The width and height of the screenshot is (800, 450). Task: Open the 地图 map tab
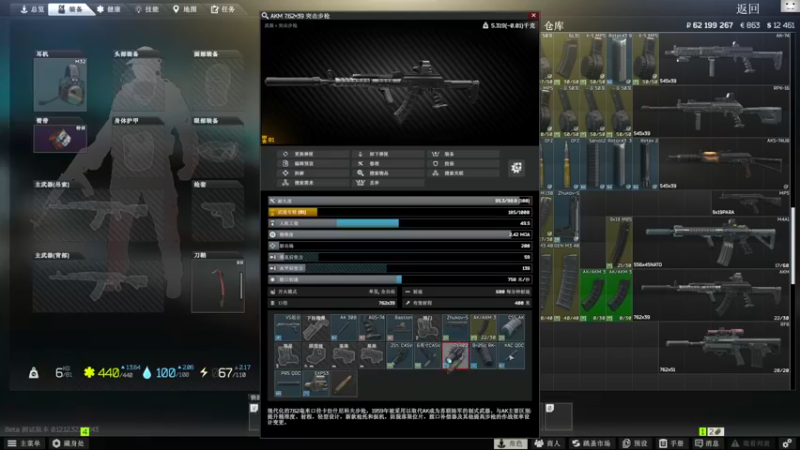185,9
